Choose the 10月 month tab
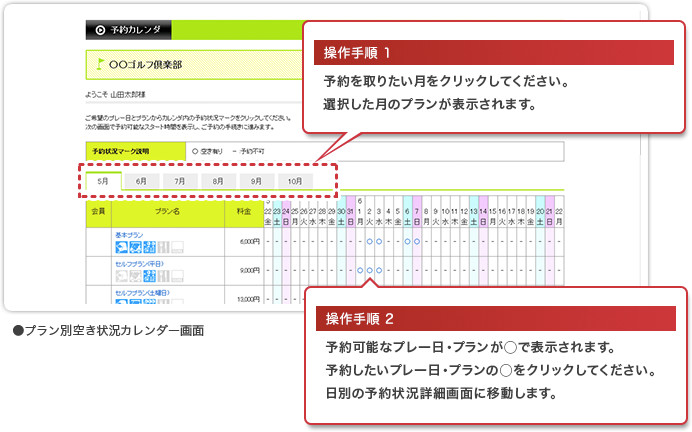Screen dimensions: 692x432 295,181
